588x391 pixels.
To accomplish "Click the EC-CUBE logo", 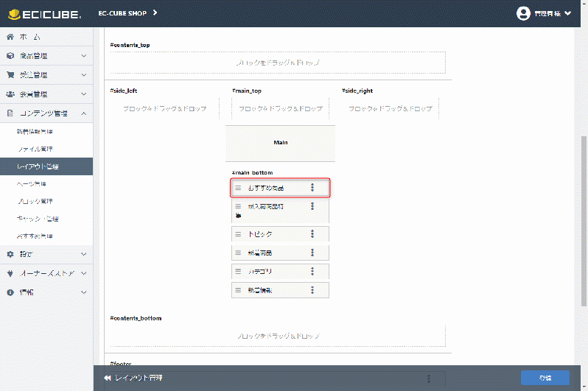I will click(44, 13).
